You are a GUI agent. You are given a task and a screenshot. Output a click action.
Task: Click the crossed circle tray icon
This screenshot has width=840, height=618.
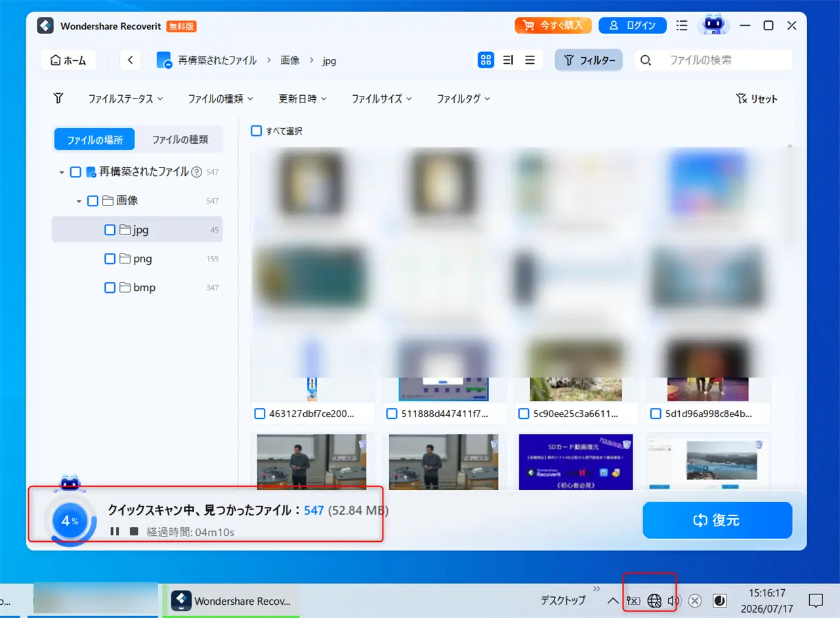click(x=696, y=600)
